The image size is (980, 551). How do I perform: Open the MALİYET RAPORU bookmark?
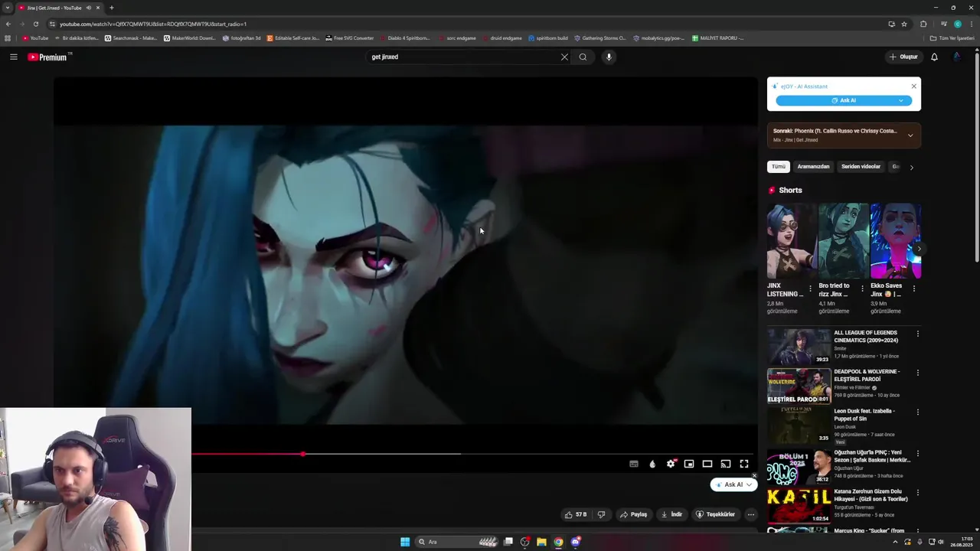(717, 37)
